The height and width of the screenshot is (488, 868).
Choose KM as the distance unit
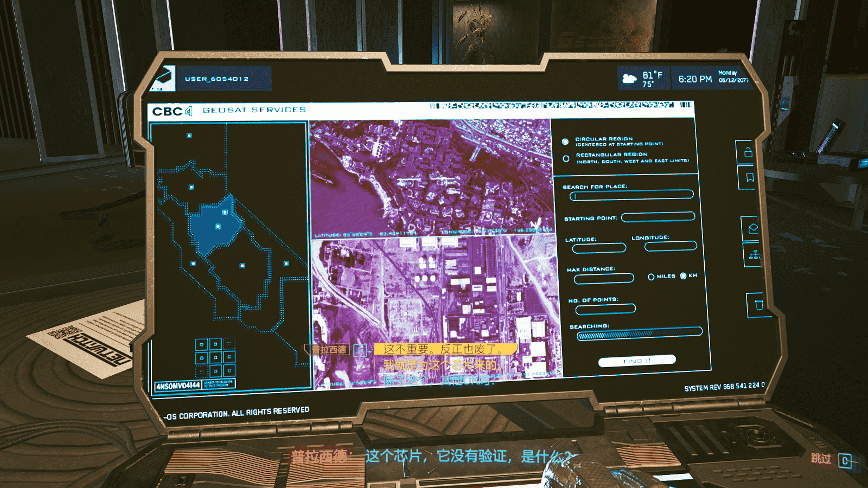click(x=683, y=276)
